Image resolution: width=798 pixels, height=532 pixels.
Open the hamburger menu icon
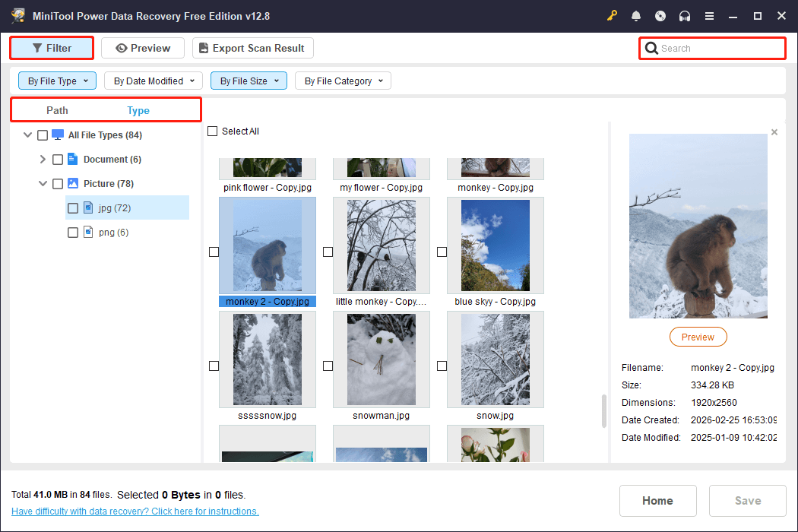(x=709, y=16)
